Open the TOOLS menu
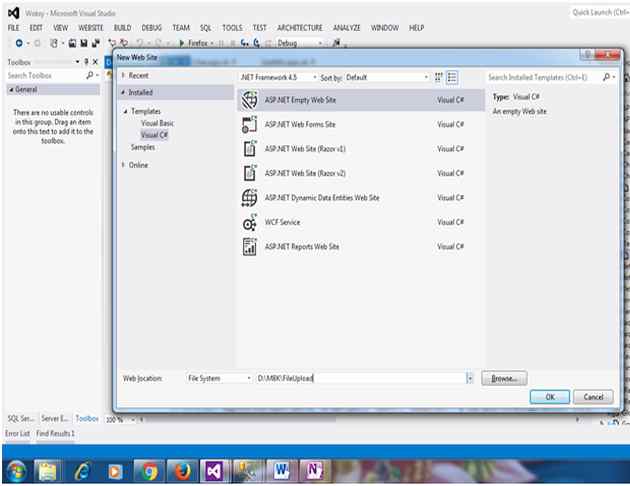The width and height of the screenshot is (630, 486). coord(232,28)
